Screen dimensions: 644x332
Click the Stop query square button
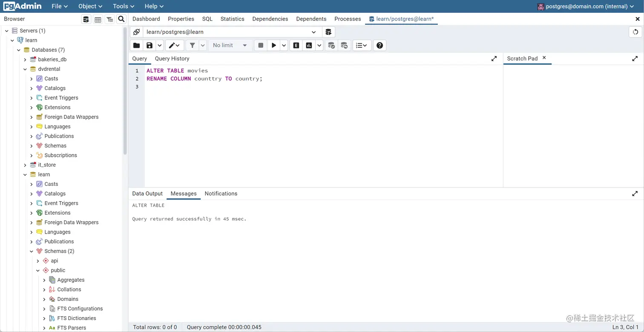(x=261, y=45)
